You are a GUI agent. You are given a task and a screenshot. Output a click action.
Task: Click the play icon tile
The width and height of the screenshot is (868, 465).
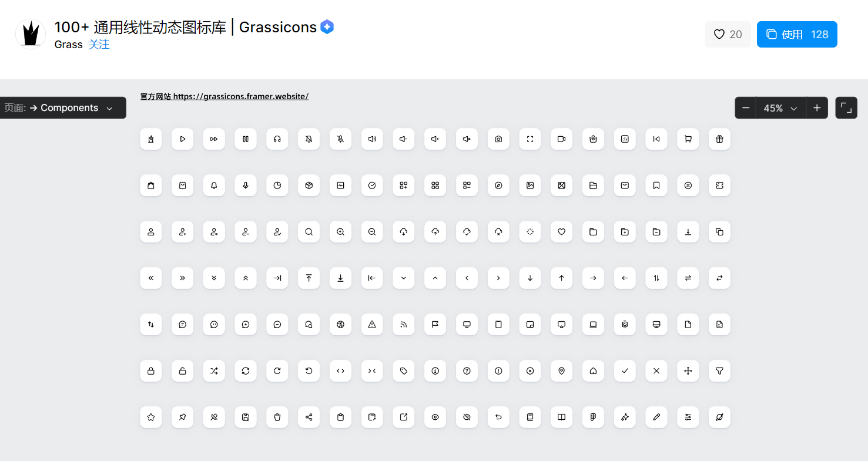pos(182,139)
